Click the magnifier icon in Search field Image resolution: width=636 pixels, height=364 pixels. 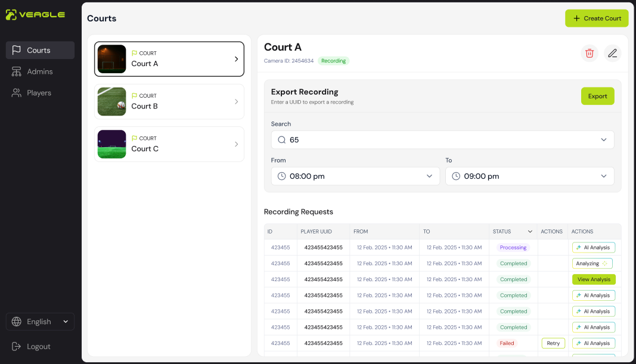282,140
